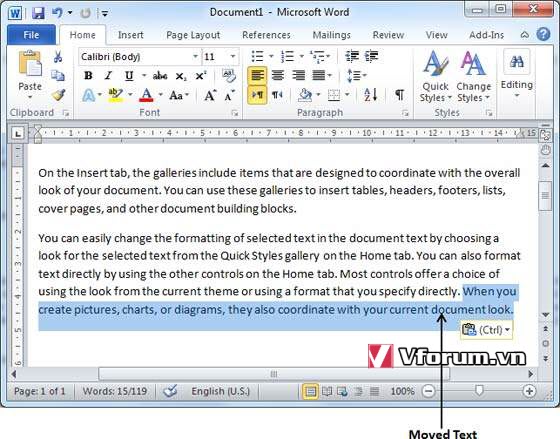Click the Cut scissors icon
This screenshot has height=439, width=560.
58,57
